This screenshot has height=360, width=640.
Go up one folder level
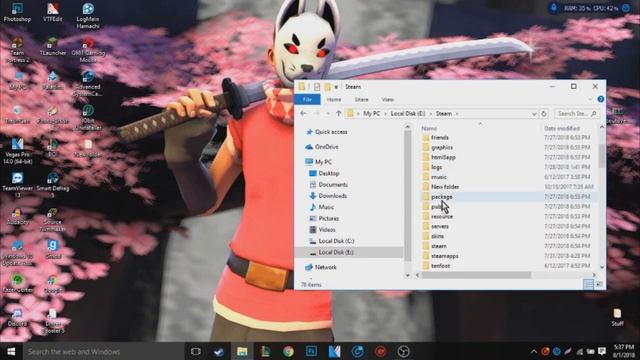pos(338,113)
